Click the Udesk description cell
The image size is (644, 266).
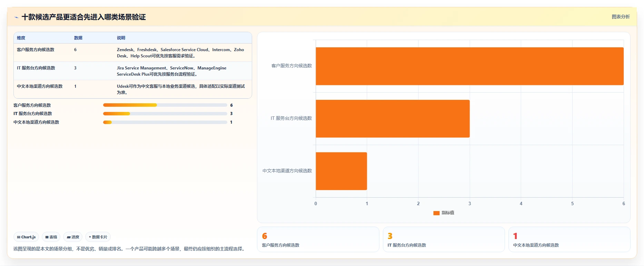tap(181, 89)
